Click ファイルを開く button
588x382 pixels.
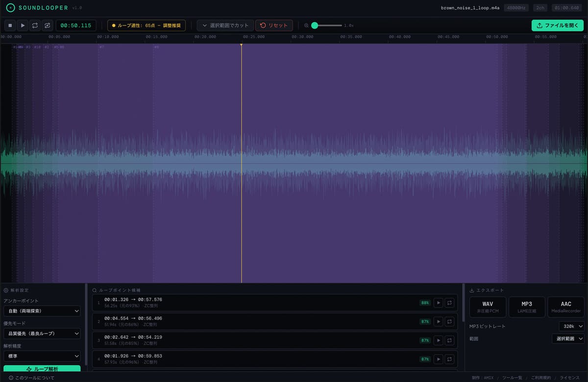click(558, 25)
